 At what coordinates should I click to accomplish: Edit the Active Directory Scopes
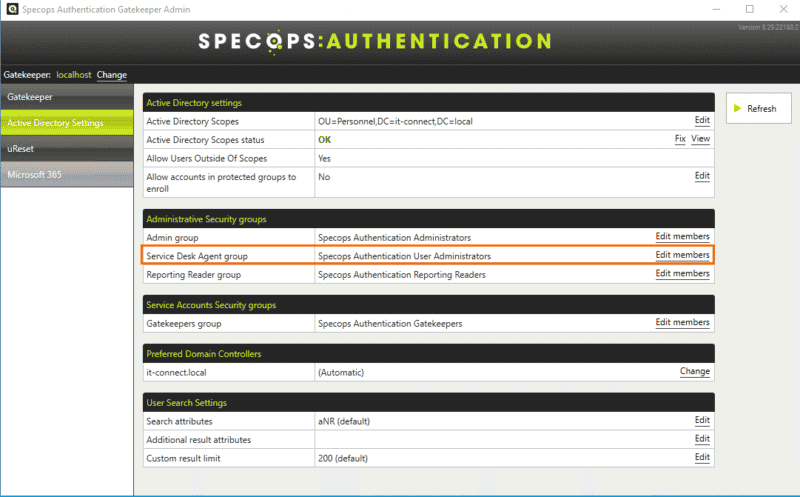[x=702, y=120]
